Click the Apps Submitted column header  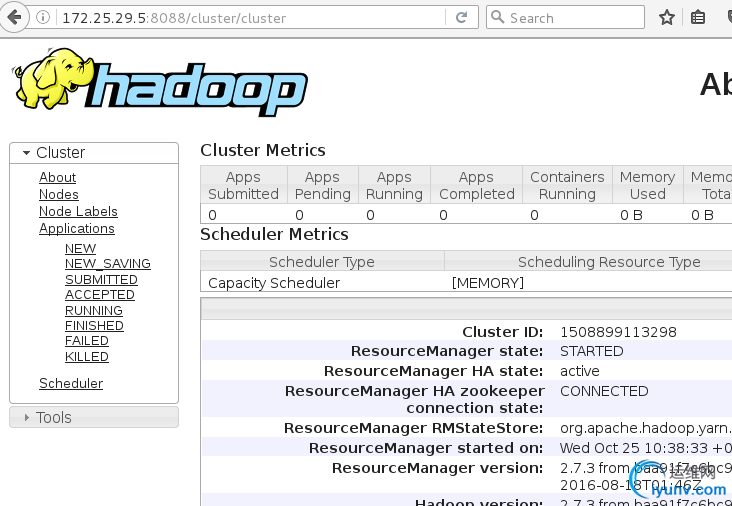[x=244, y=185]
